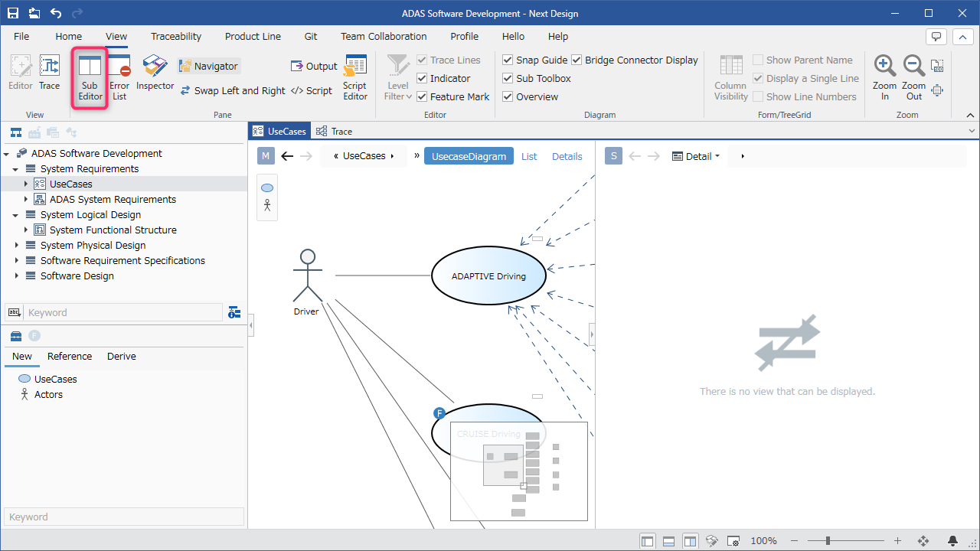
Task: Switch to the Home ribbon tab
Action: click(x=69, y=36)
